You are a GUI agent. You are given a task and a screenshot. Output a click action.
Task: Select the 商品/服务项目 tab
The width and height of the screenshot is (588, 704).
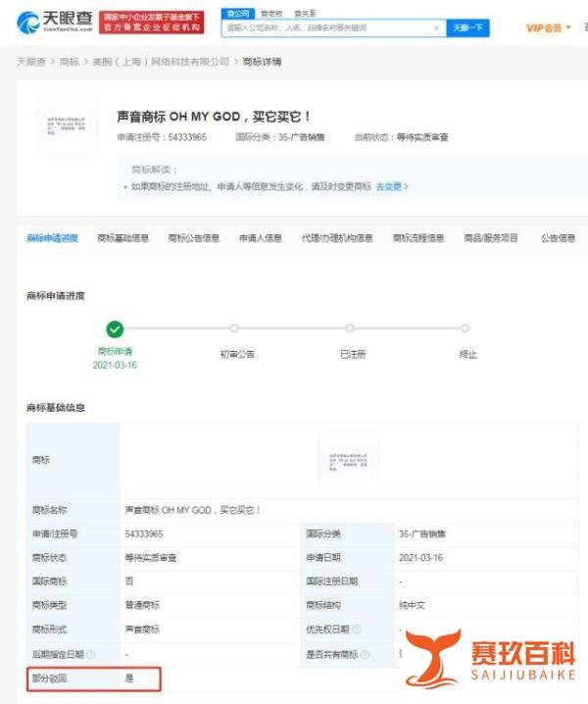[x=491, y=238]
